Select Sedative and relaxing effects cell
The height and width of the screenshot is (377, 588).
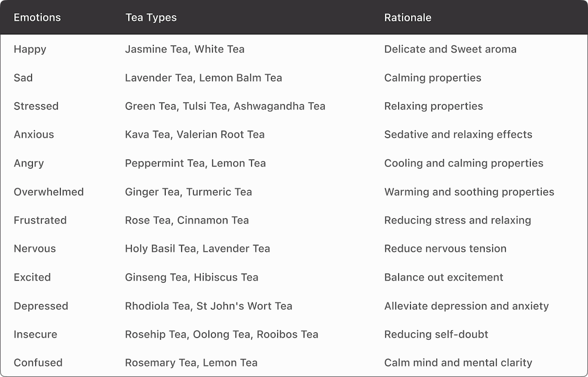click(x=458, y=134)
